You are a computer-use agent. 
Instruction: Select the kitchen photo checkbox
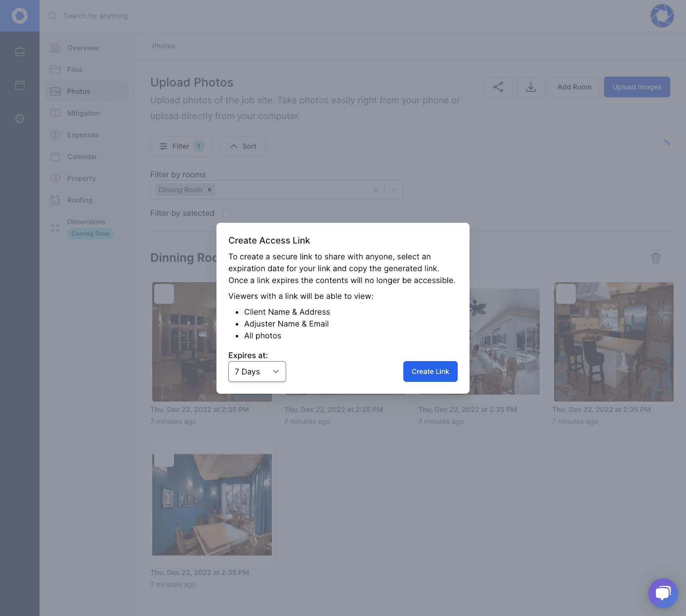(x=566, y=294)
